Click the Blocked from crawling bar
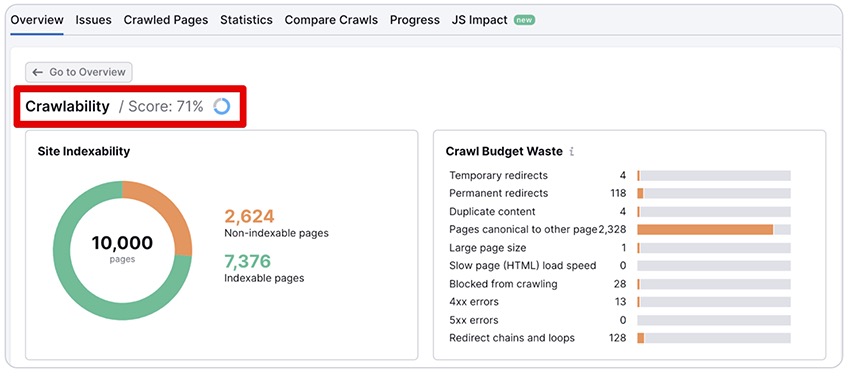 point(714,284)
